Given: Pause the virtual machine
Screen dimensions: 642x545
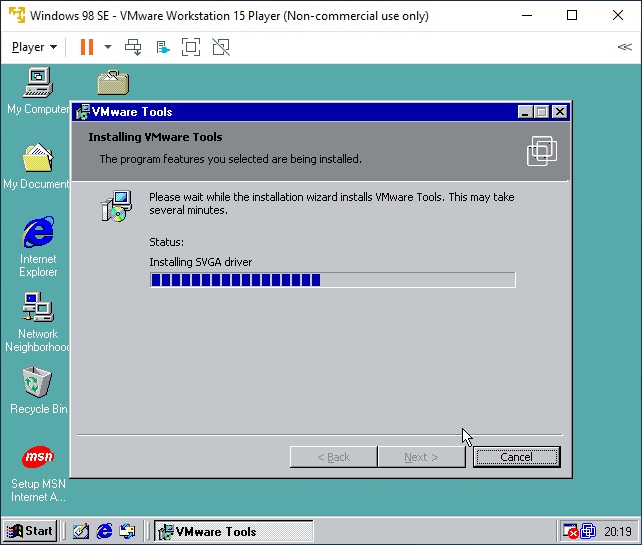Looking at the screenshot, I should [x=87, y=47].
